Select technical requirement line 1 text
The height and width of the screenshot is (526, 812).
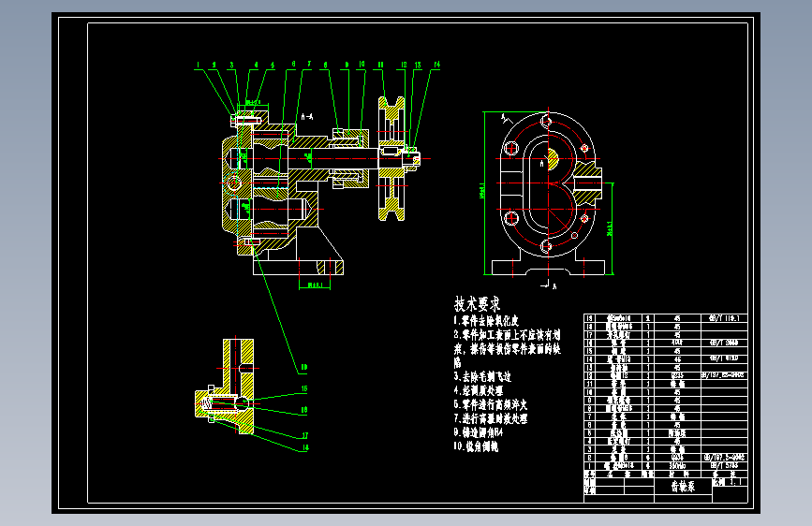(x=486, y=320)
